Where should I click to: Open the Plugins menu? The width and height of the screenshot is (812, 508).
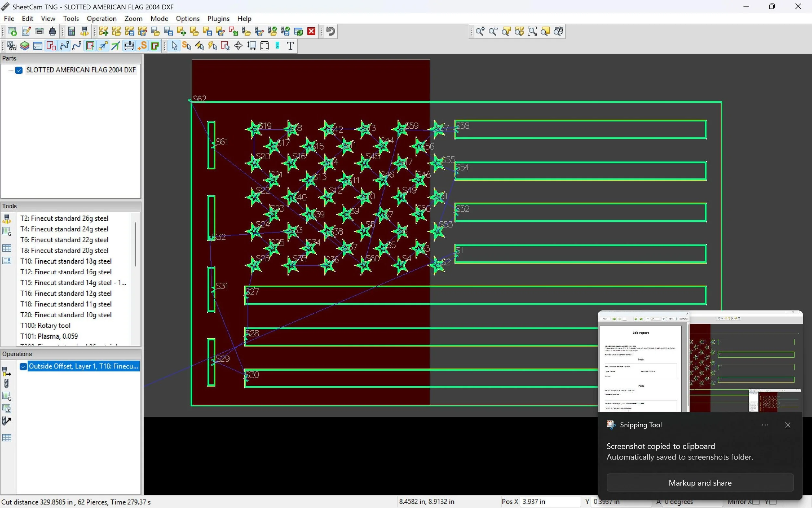[218, 19]
